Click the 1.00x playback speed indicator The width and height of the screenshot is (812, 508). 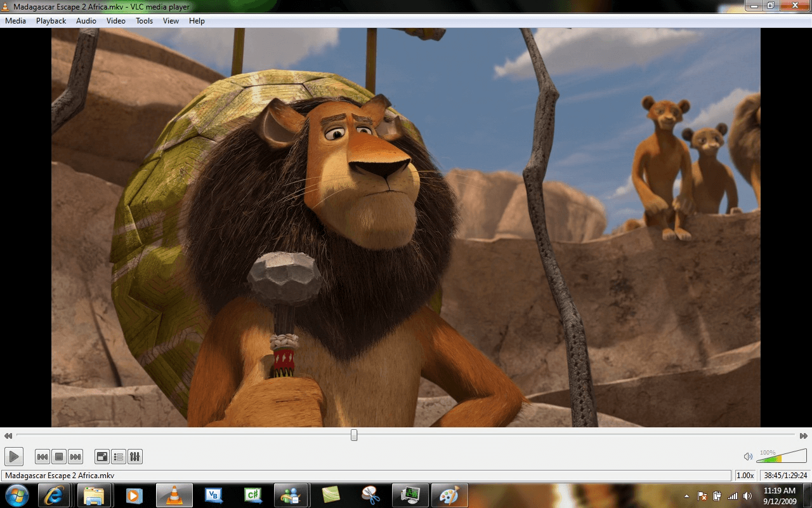pyautogui.click(x=745, y=475)
